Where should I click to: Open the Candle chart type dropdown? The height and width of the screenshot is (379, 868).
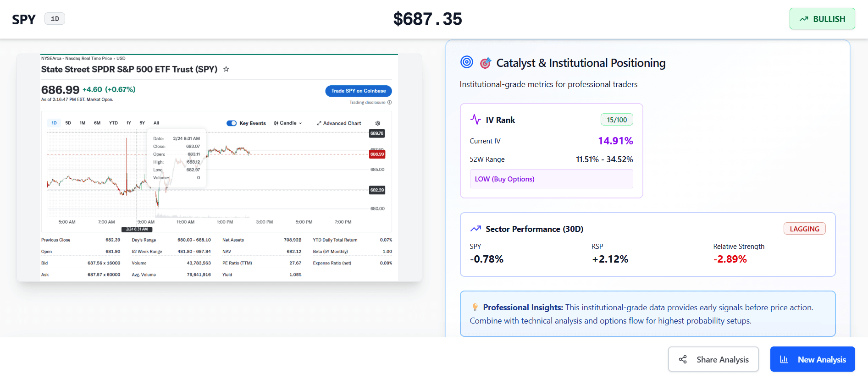click(288, 123)
